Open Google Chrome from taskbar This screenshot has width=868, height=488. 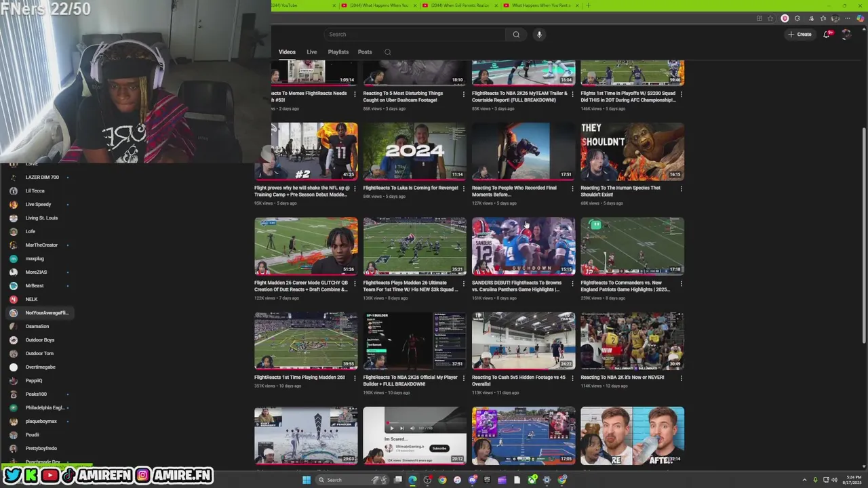click(442, 480)
